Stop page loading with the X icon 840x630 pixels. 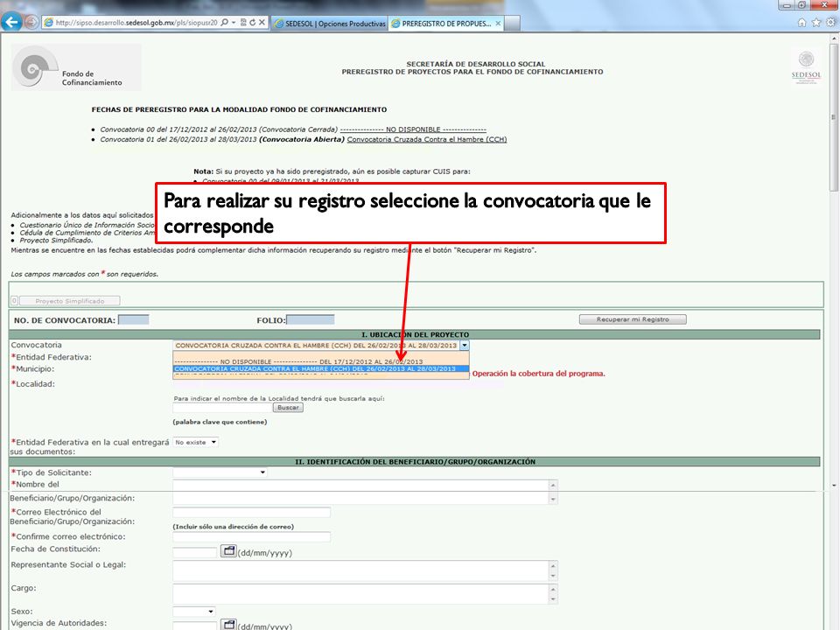(262, 23)
